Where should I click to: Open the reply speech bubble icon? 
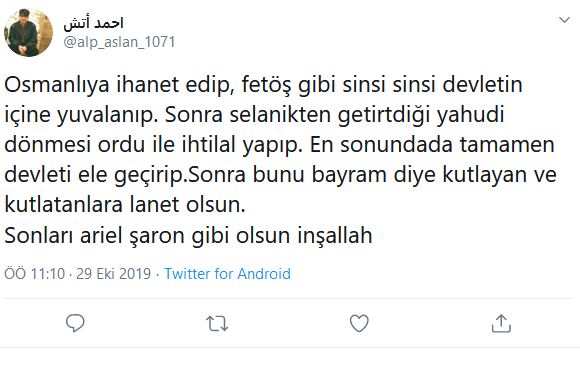[x=75, y=323]
